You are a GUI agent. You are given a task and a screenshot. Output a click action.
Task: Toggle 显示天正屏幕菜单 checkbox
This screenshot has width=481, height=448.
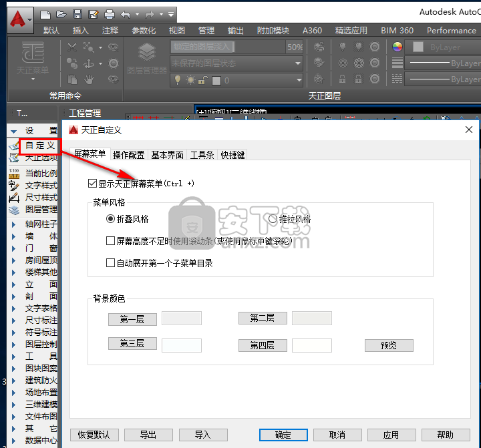tap(92, 184)
